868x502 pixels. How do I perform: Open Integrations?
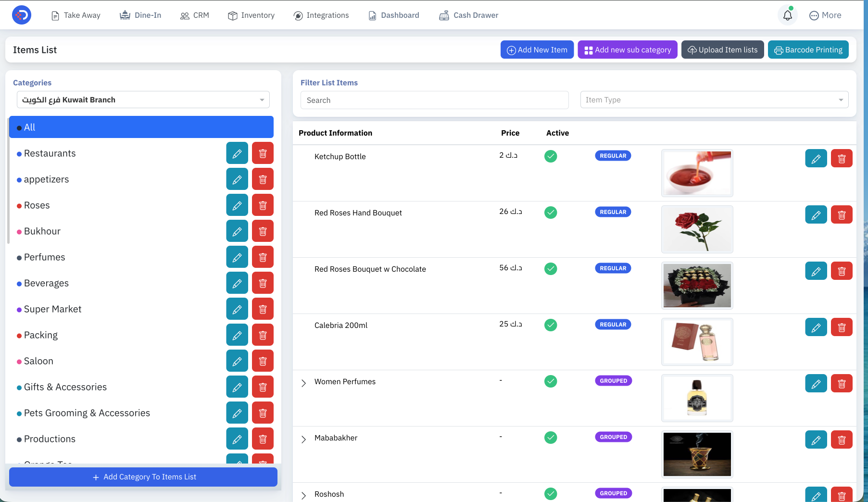point(321,15)
